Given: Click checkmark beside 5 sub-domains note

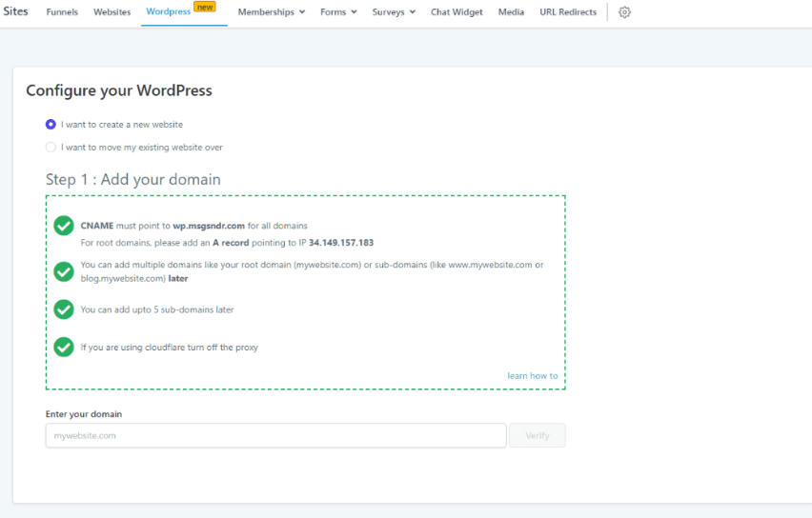Looking at the screenshot, I should pos(64,309).
